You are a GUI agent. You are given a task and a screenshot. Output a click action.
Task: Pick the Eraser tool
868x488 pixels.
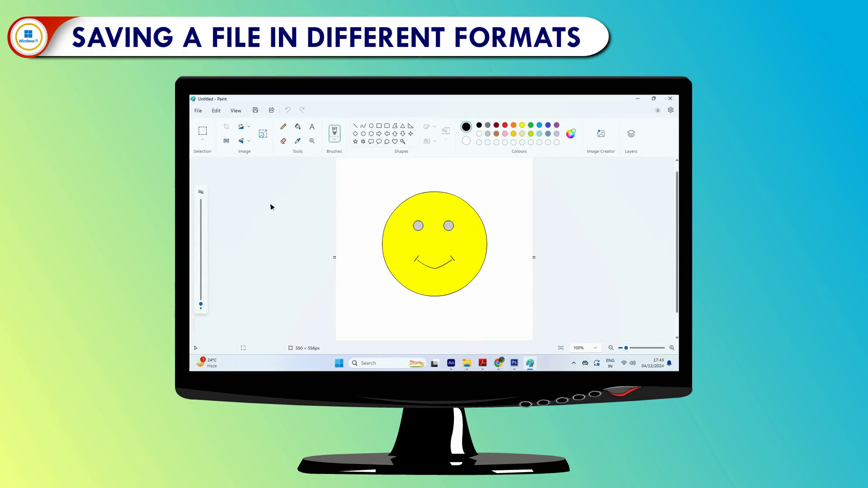(283, 141)
